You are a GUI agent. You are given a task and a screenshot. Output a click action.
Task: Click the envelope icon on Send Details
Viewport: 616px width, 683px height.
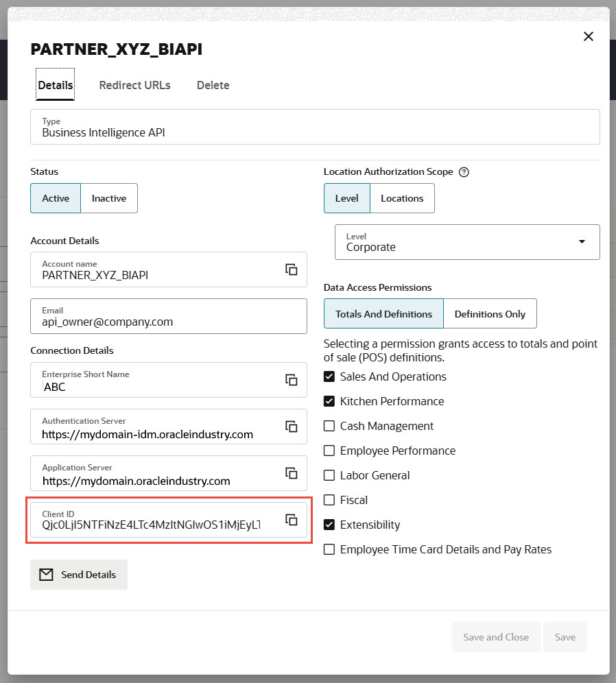(46, 575)
